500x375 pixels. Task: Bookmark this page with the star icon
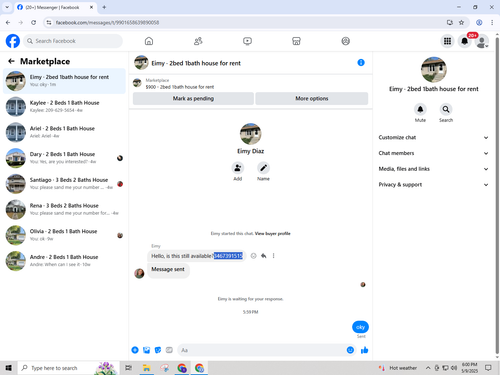(461, 22)
